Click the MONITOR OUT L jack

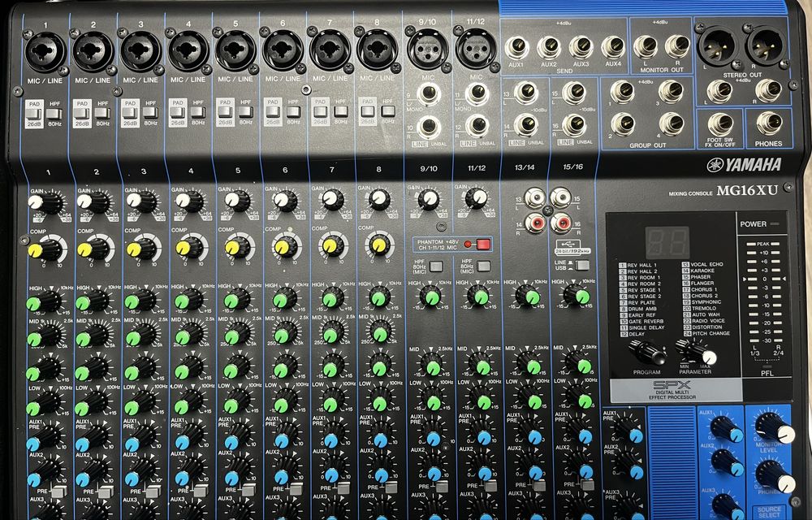[x=646, y=46]
